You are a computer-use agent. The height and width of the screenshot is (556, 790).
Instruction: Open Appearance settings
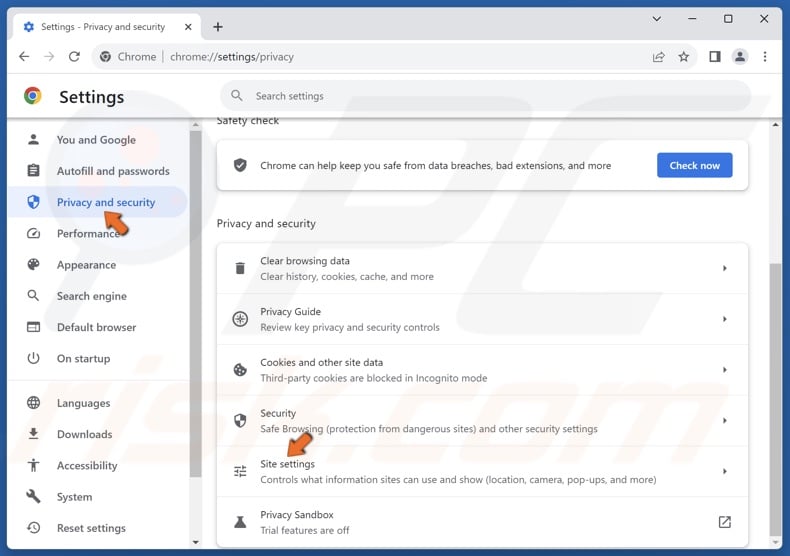[x=97, y=264]
